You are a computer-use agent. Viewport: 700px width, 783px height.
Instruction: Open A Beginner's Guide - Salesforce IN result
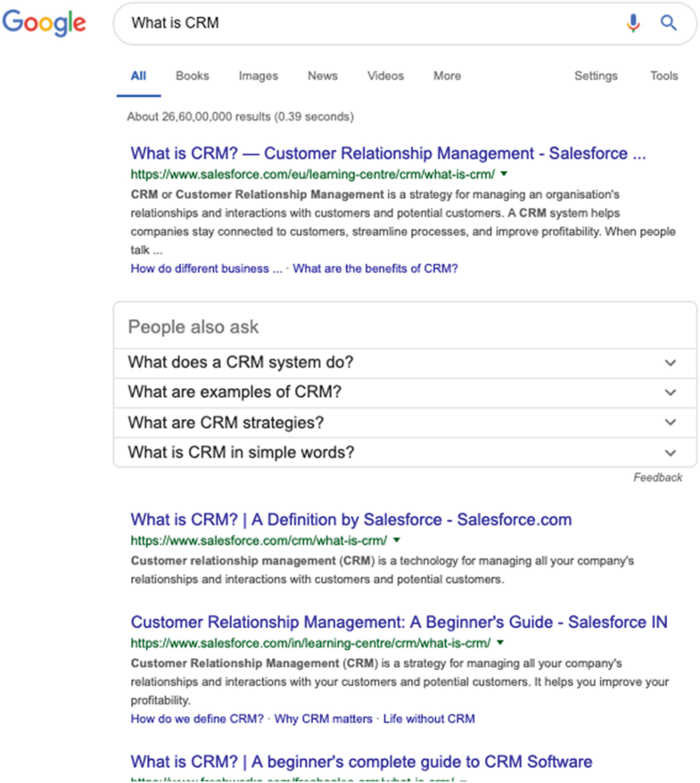pos(399,622)
